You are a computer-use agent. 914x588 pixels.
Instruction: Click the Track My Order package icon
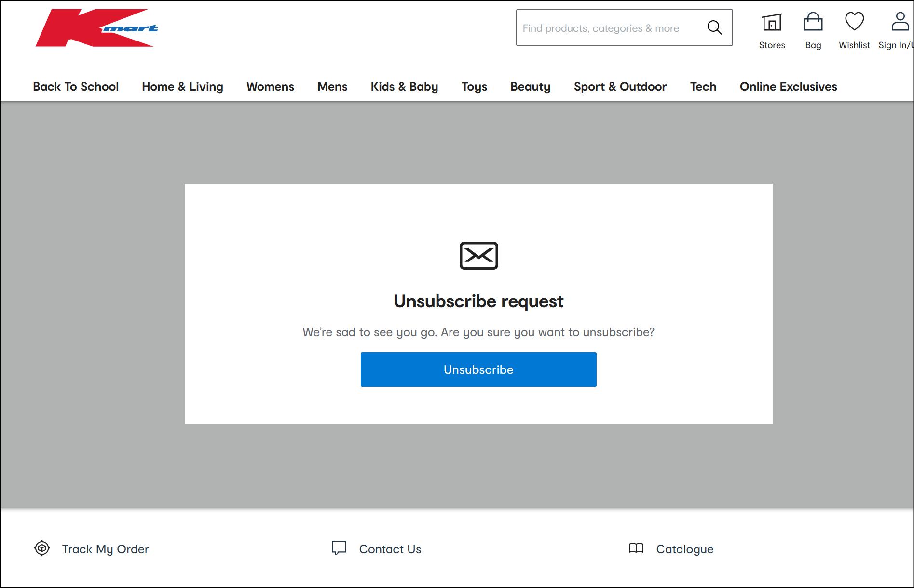point(42,548)
